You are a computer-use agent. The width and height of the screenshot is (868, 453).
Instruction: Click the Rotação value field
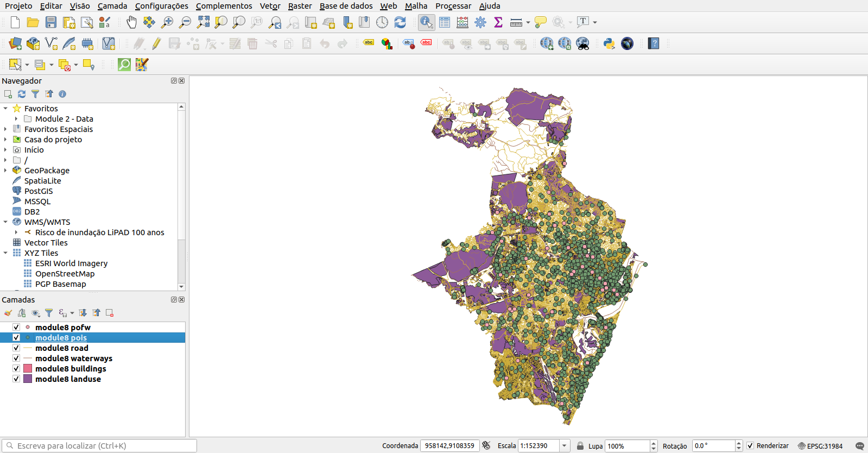coord(714,445)
